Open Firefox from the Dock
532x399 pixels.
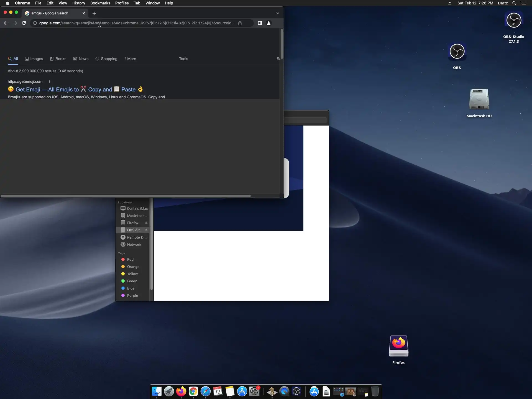[181, 391]
